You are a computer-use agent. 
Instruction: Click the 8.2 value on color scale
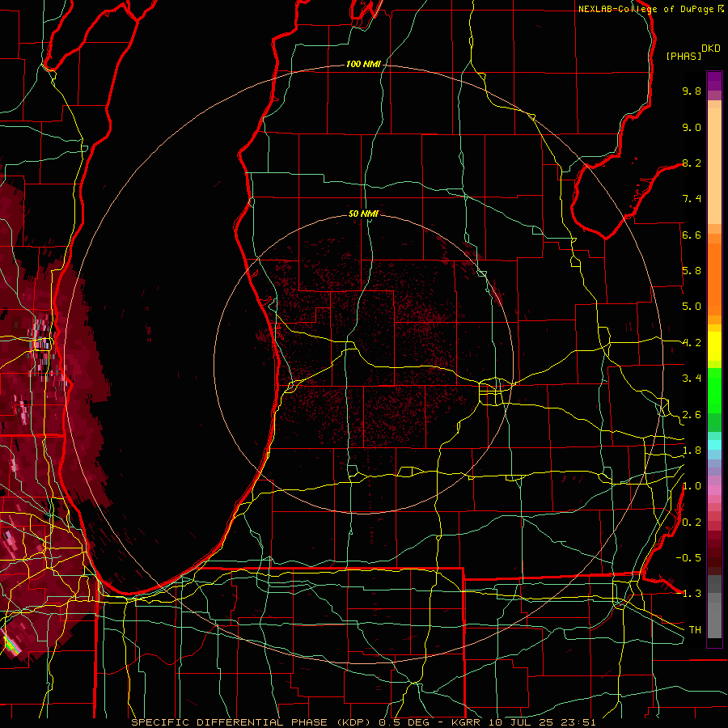pos(692,163)
